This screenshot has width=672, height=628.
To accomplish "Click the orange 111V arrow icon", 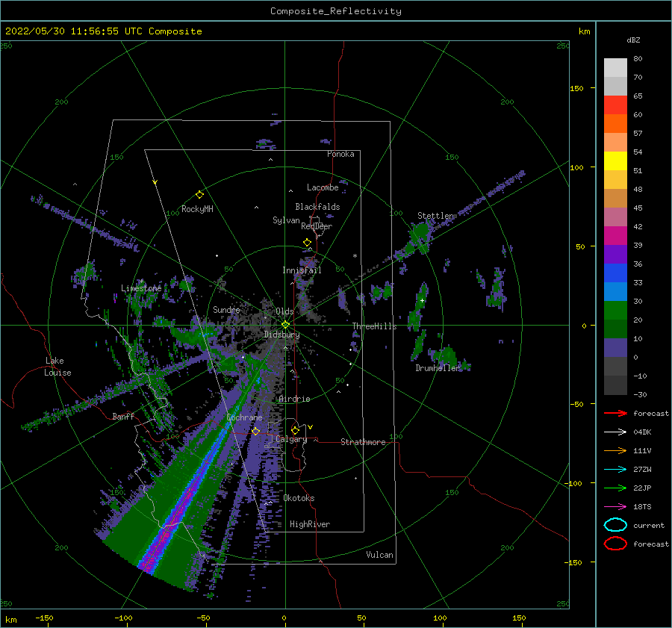I will [615, 450].
